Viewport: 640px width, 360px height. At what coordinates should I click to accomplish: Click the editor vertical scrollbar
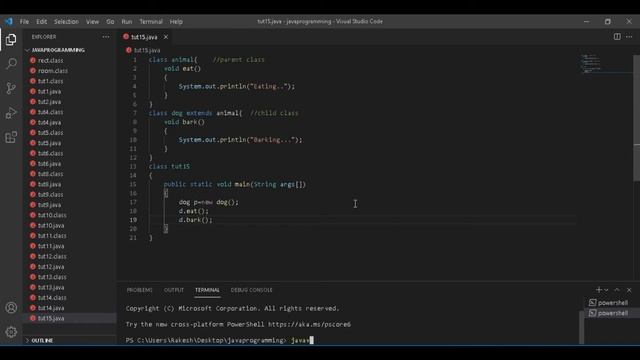click(636, 118)
